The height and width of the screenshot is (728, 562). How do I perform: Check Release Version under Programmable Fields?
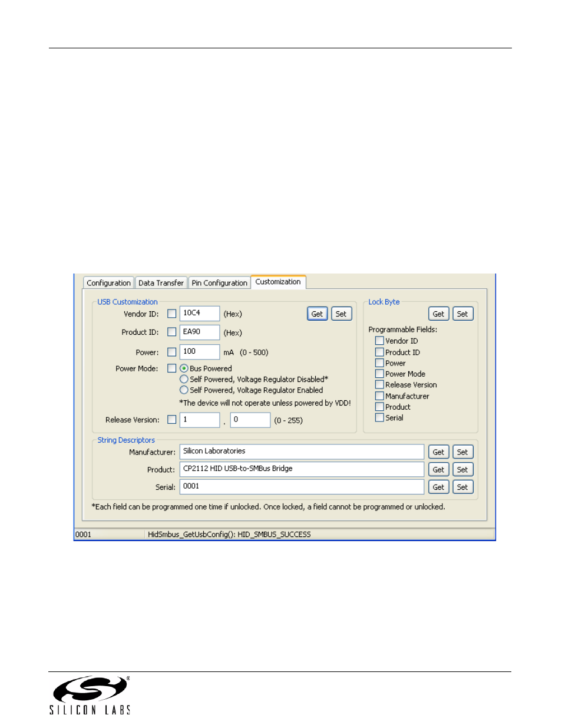(379, 385)
